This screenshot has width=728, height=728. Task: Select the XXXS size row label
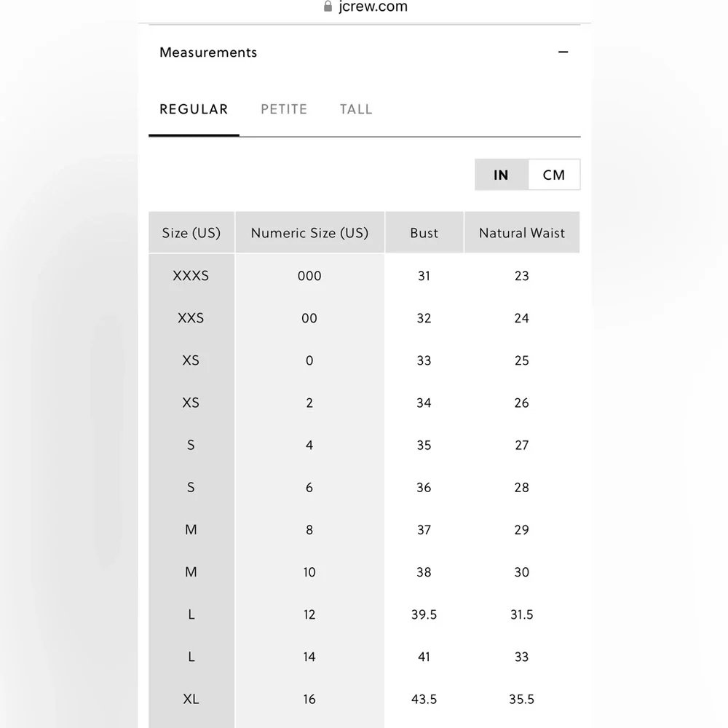click(x=191, y=276)
